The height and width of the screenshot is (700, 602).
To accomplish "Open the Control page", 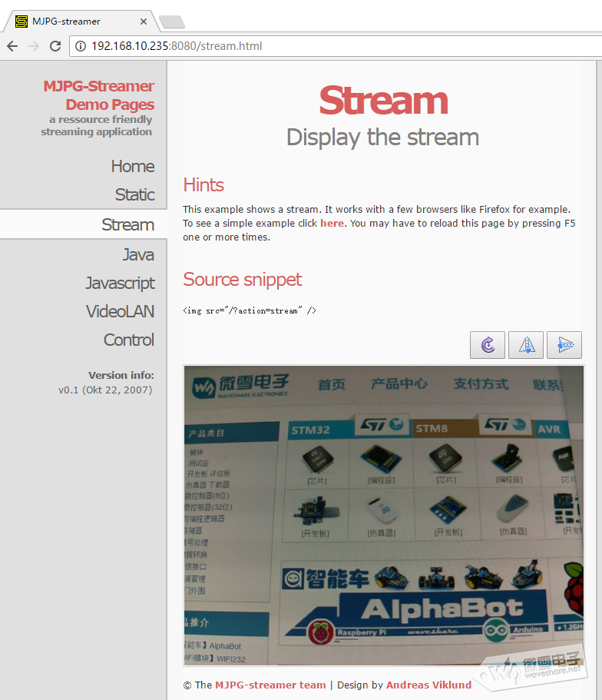I will (x=129, y=340).
